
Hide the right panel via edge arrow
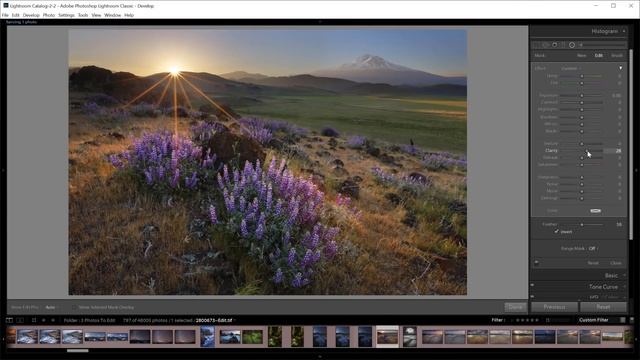[x=636, y=170]
